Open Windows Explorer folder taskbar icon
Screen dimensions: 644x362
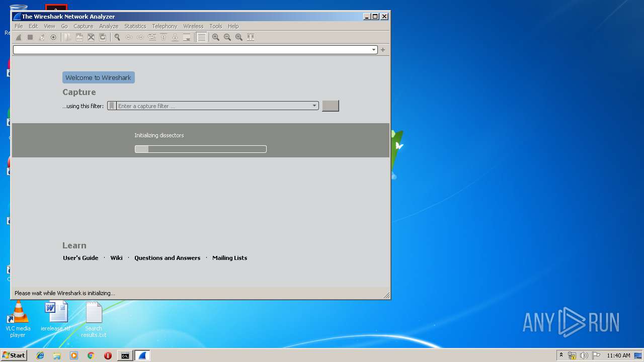[57, 355]
